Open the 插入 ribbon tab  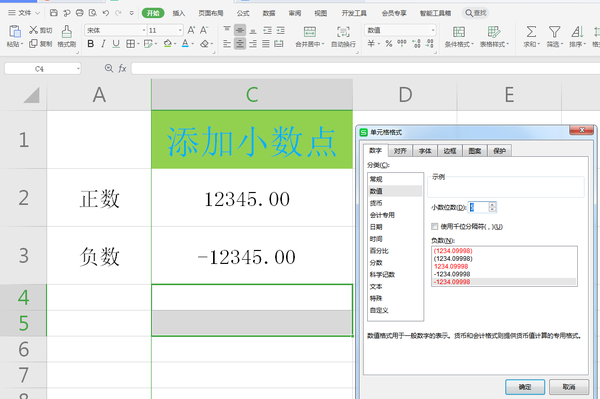(178, 13)
